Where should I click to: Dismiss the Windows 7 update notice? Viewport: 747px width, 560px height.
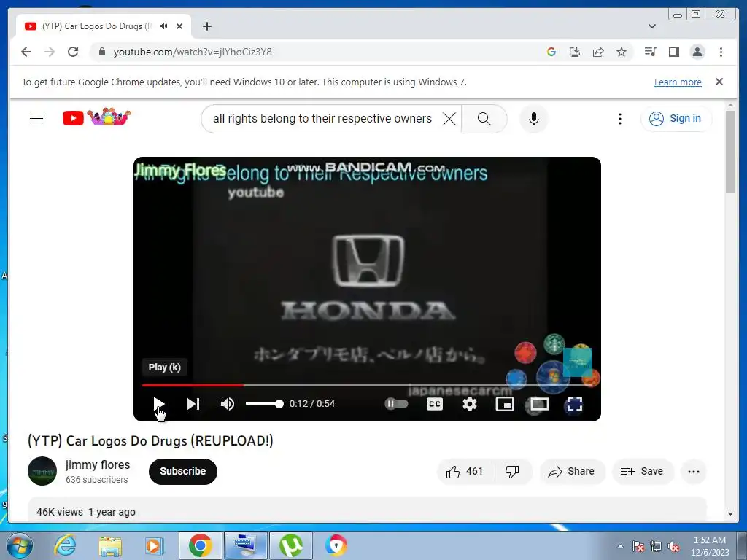pos(719,82)
